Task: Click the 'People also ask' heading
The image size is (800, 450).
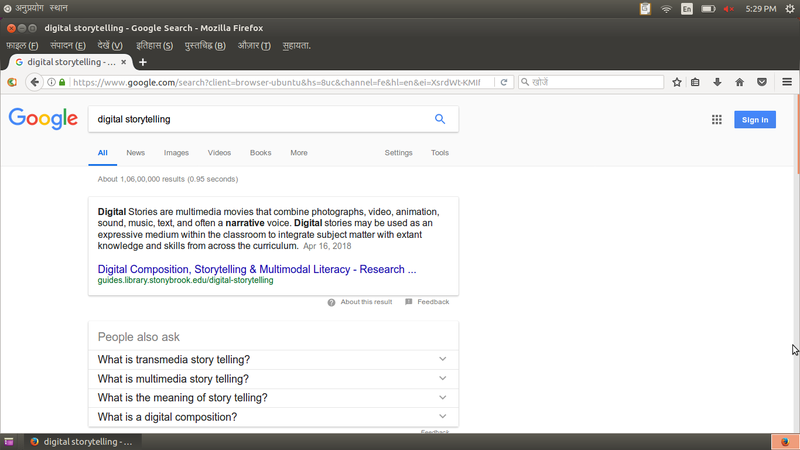Action: click(x=139, y=337)
